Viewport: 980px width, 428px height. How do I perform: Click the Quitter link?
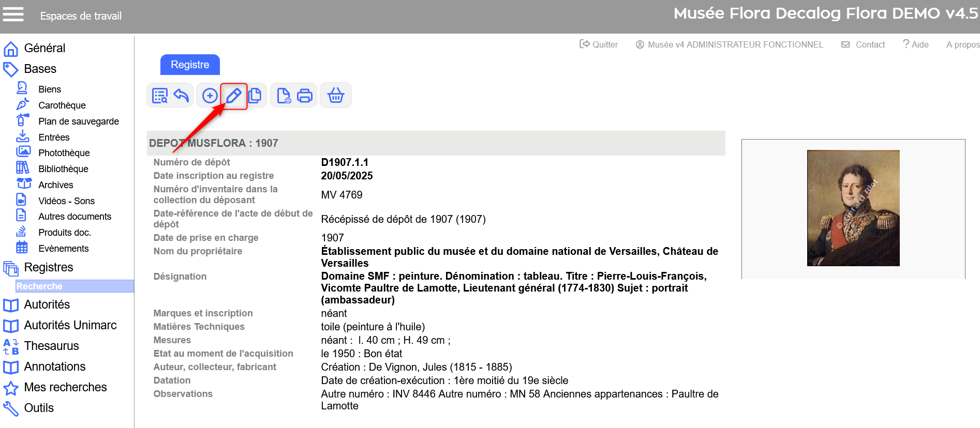(x=599, y=44)
